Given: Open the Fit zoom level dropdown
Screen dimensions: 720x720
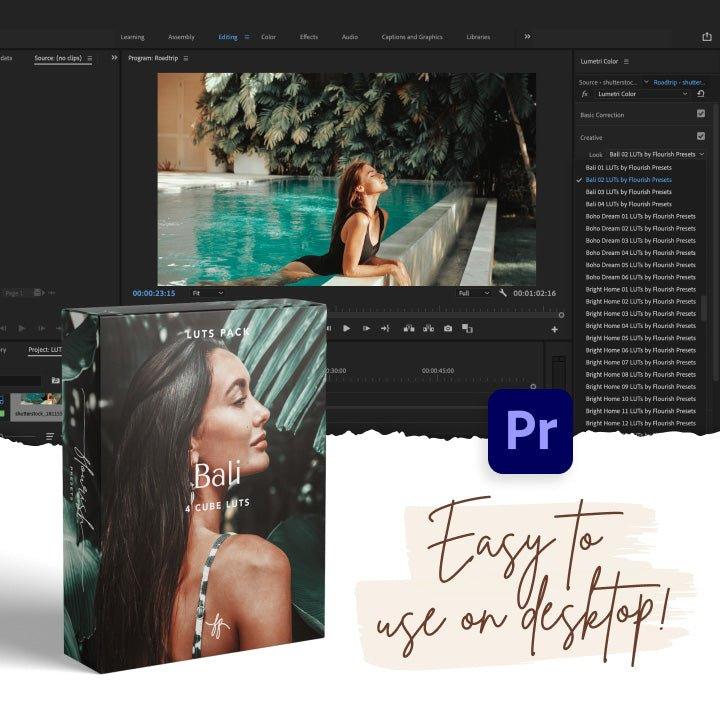Looking at the screenshot, I should [208, 293].
